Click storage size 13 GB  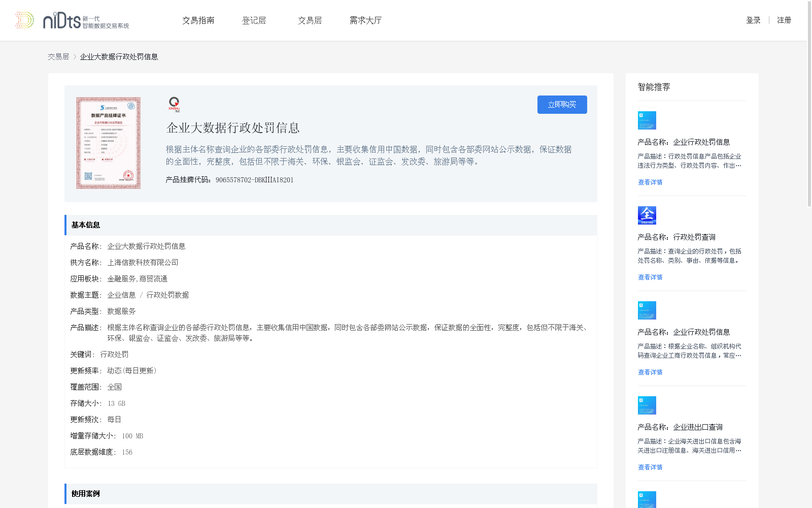[116, 403]
